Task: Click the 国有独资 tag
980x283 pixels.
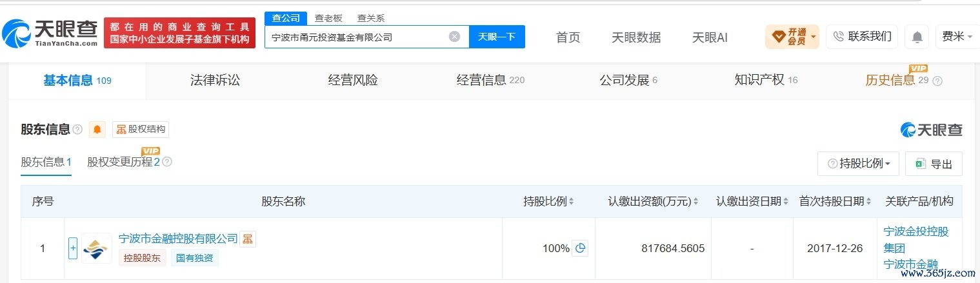Action: pyautogui.click(x=195, y=259)
